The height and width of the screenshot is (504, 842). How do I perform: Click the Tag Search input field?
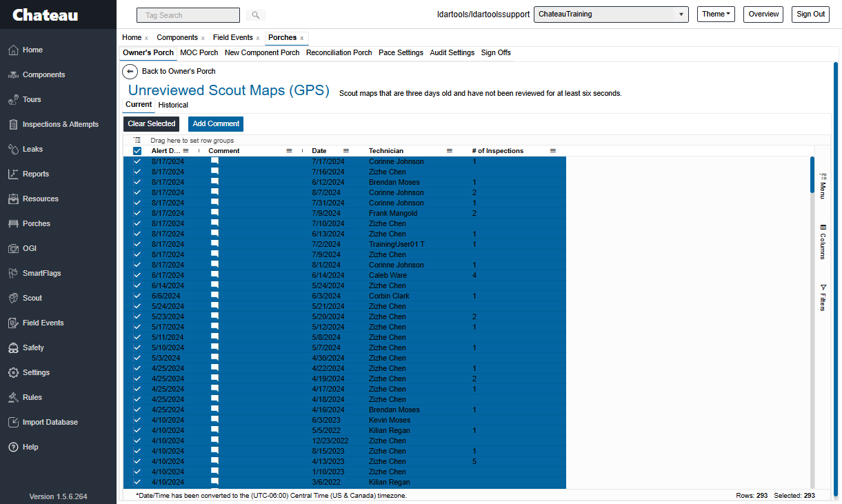(x=188, y=14)
